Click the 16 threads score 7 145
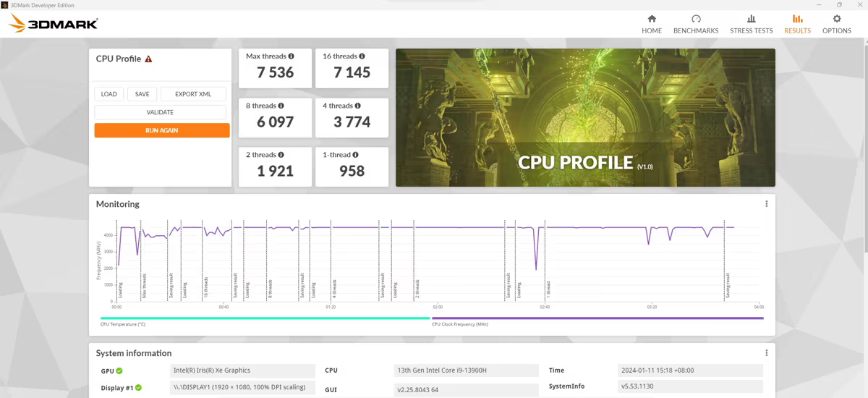The width and height of the screenshot is (868, 398). pyautogui.click(x=352, y=72)
